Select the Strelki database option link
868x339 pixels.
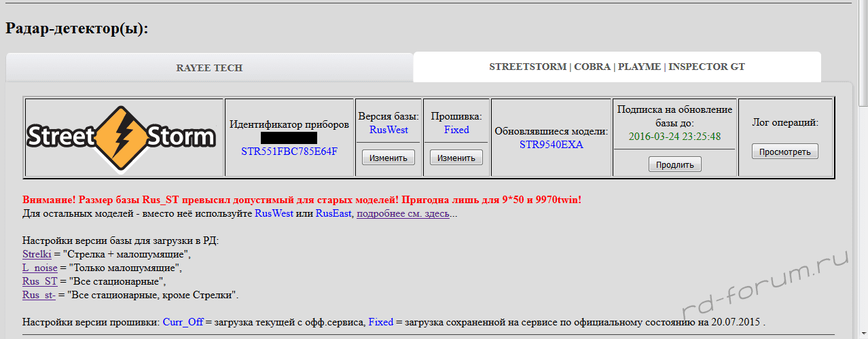tap(37, 254)
